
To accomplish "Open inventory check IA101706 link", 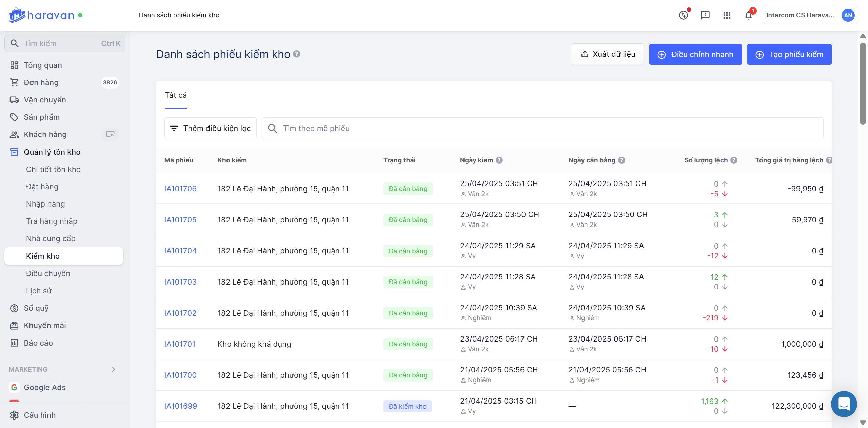I will [180, 189].
